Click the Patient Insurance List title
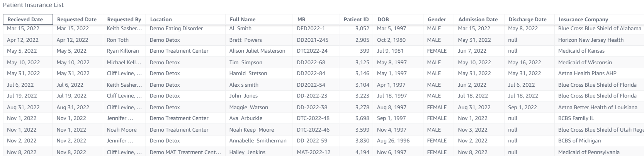The image size is (644, 156). click(x=33, y=5)
